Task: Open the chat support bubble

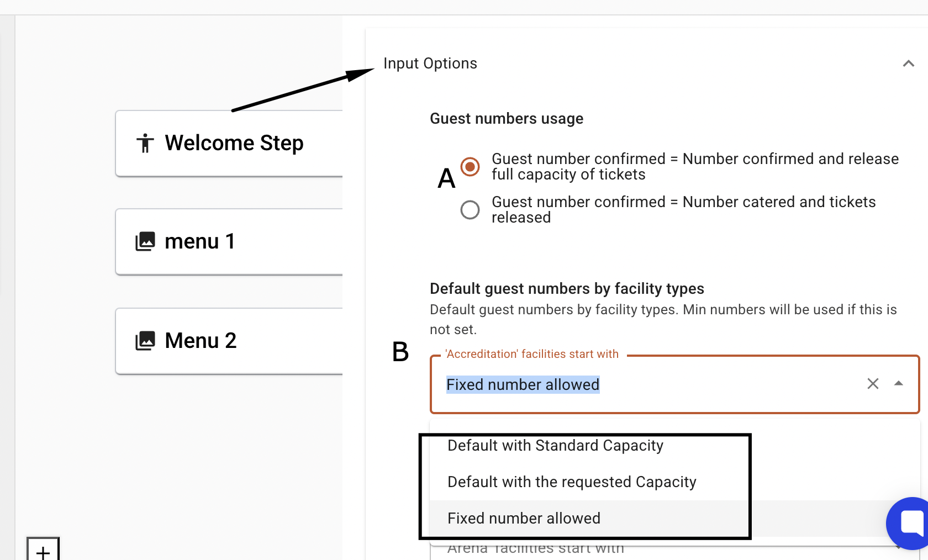Action: tap(910, 522)
